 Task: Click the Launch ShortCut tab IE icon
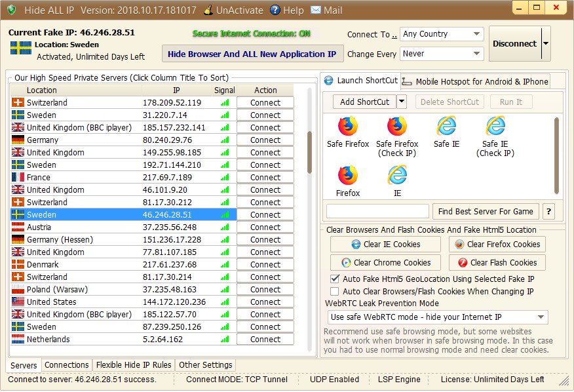[329, 80]
